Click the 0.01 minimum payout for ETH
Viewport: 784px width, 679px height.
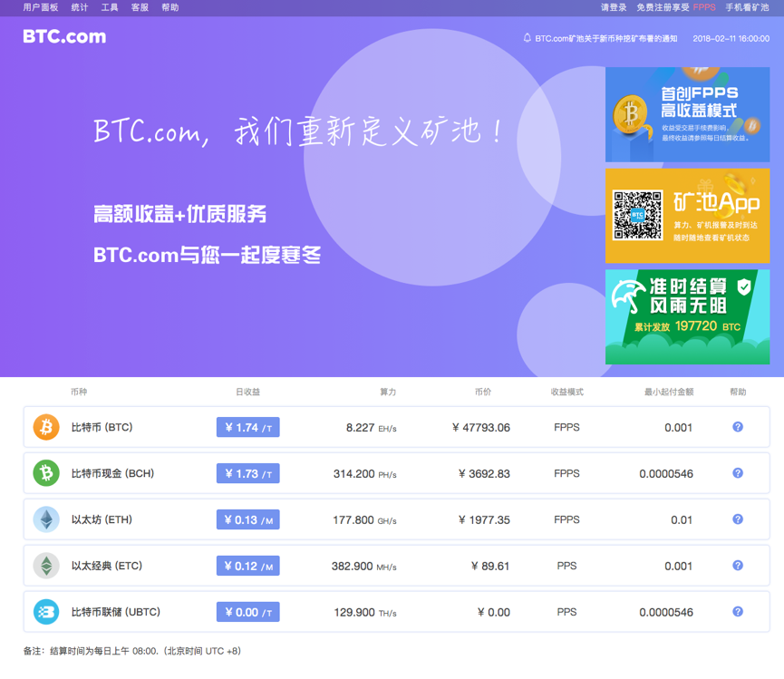click(682, 520)
